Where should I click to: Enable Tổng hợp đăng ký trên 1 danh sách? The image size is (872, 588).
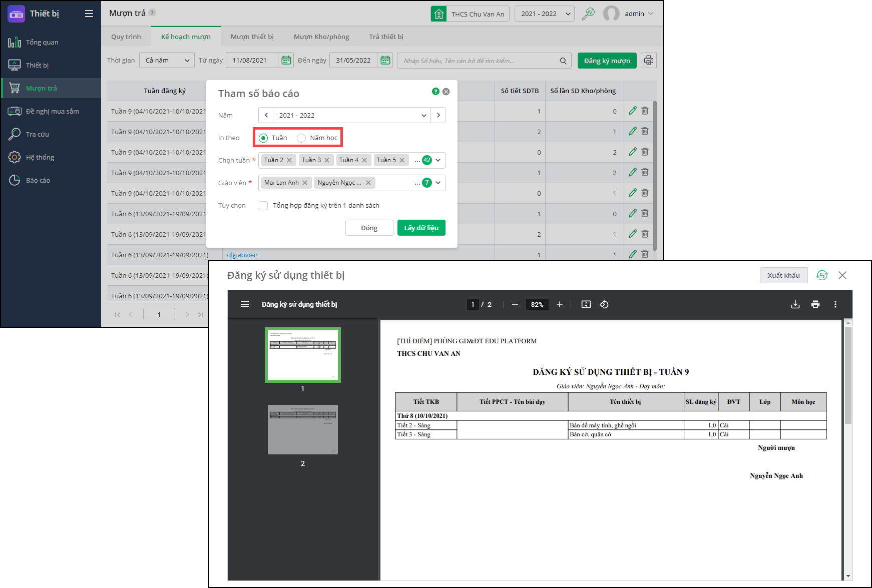click(x=263, y=206)
